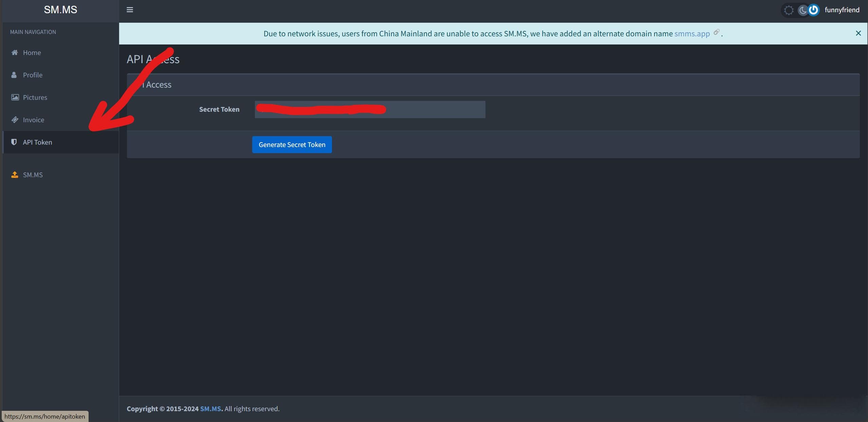Click the blue power avatar icon
Viewport: 868px width, 422px height.
coord(813,10)
